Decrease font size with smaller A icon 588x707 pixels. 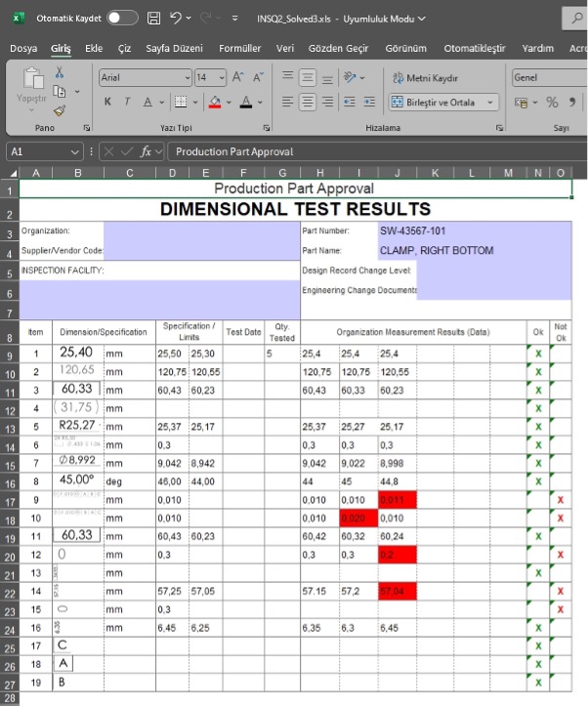[x=258, y=77]
